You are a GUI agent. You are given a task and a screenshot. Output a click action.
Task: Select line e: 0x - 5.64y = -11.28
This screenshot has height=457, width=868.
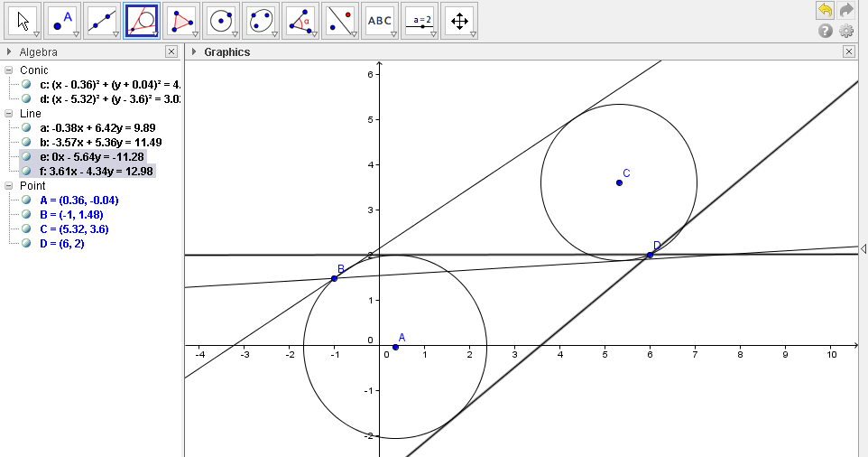92,157
